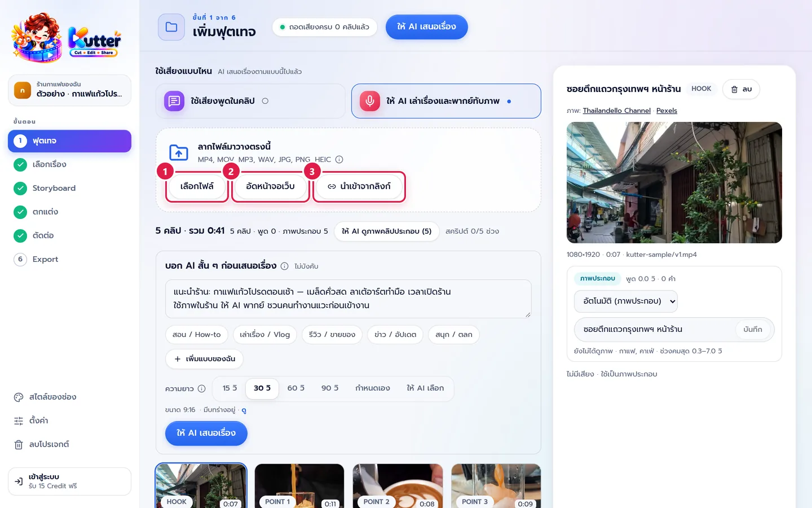Screen dimensions: 812x508
Task: Click the Kutter logo in sidebar
Action: (x=67, y=38)
